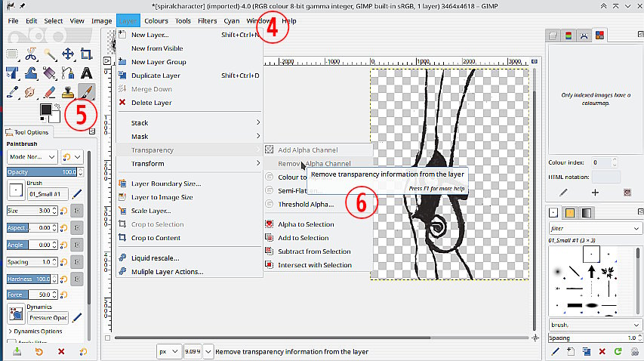Select the Eraser tool
The image size is (644, 361).
click(49, 92)
